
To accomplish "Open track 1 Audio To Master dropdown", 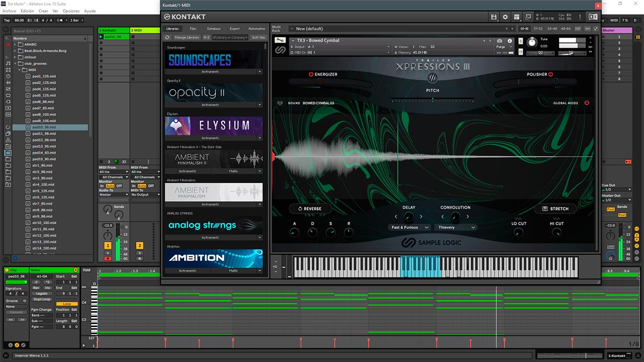I will (113, 195).
